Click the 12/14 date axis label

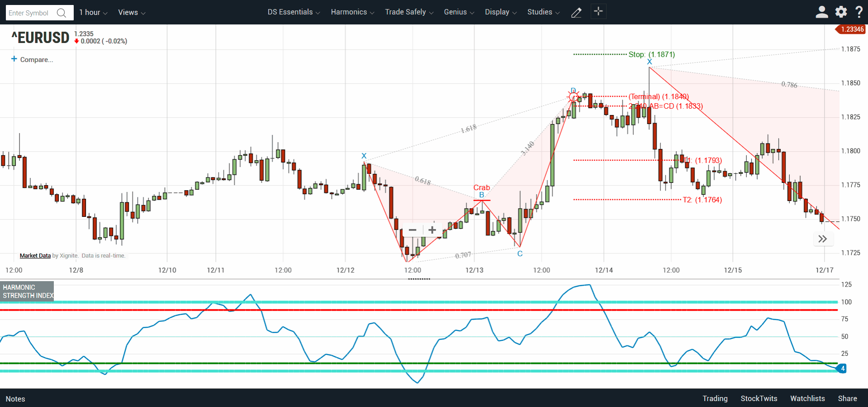604,270
